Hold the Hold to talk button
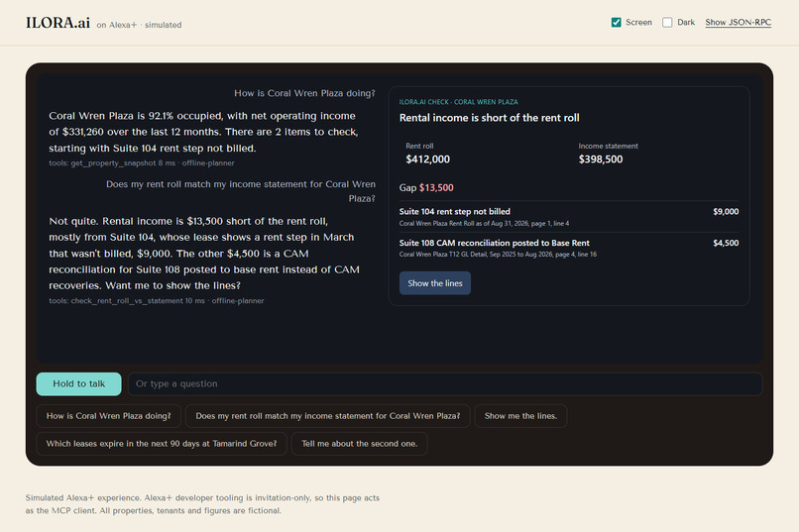 (x=79, y=383)
